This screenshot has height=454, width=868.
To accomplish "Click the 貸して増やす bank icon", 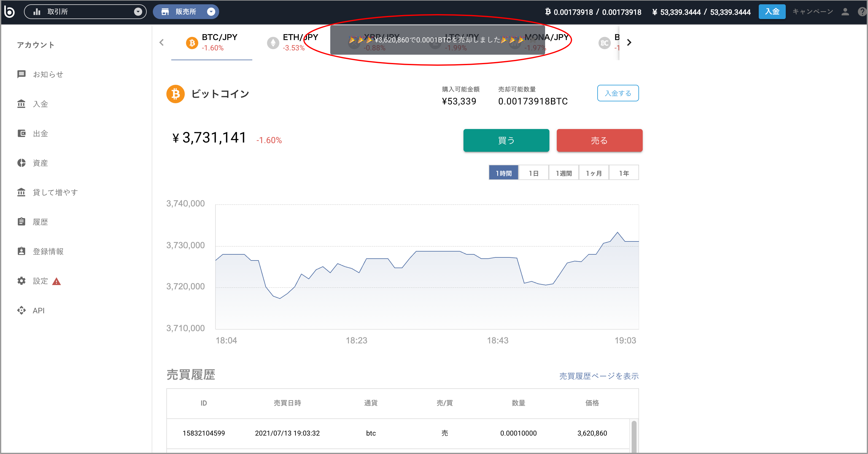I will pyautogui.click(x=21, y=192).
